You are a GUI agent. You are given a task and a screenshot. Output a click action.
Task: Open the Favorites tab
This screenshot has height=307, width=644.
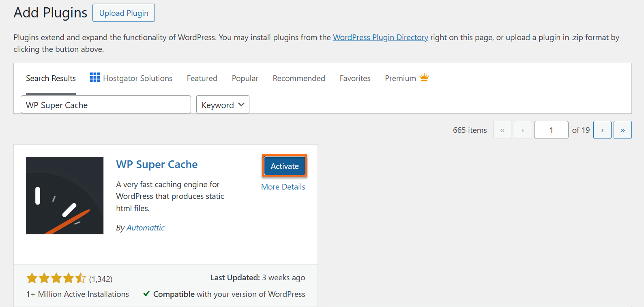point(355,78)
